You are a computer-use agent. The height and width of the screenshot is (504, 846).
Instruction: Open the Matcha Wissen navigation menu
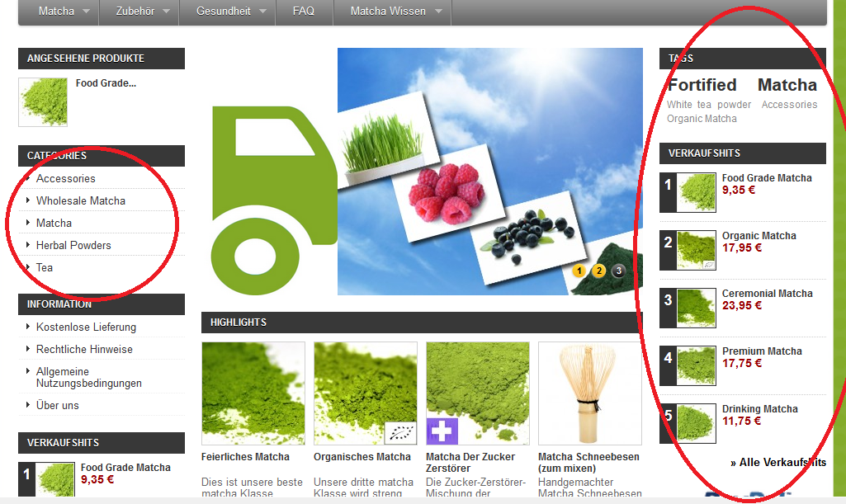388,11
